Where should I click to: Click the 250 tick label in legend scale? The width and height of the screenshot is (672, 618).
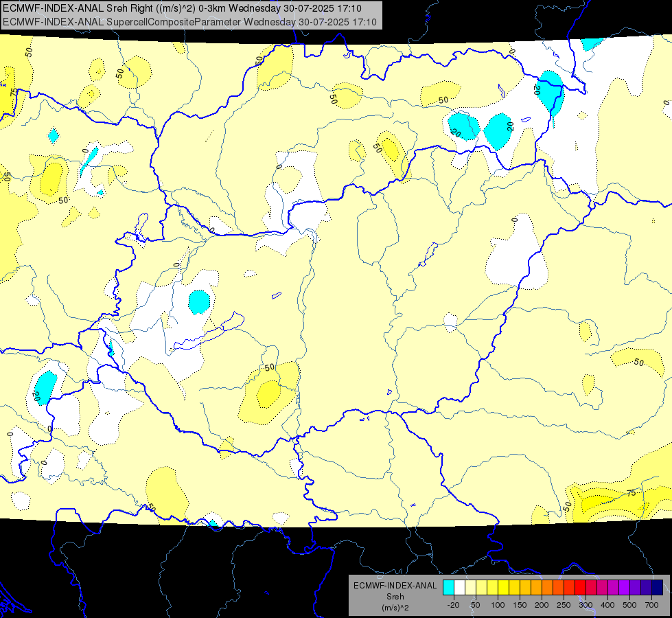pos(564,605)
